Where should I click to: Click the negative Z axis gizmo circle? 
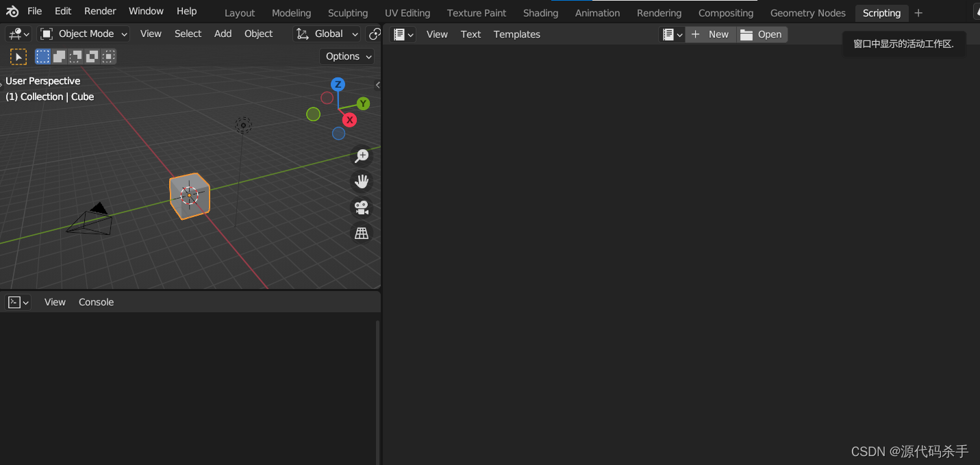(x=338, y=134)
